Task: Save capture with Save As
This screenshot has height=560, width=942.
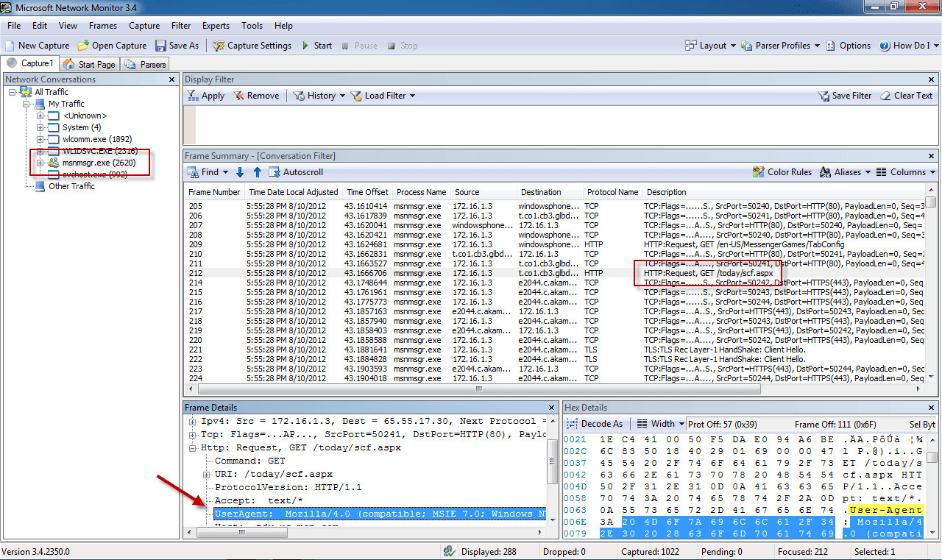Action: tap(177, 46)
